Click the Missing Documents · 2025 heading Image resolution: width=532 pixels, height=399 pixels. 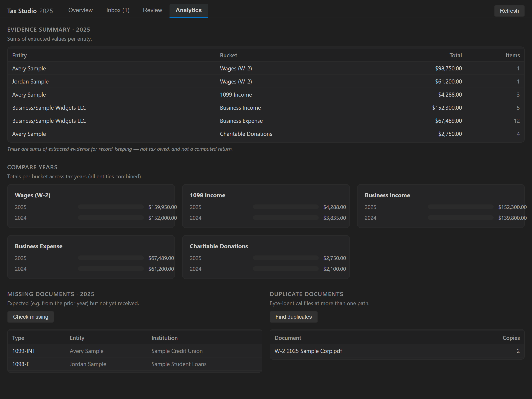(51, 294)
